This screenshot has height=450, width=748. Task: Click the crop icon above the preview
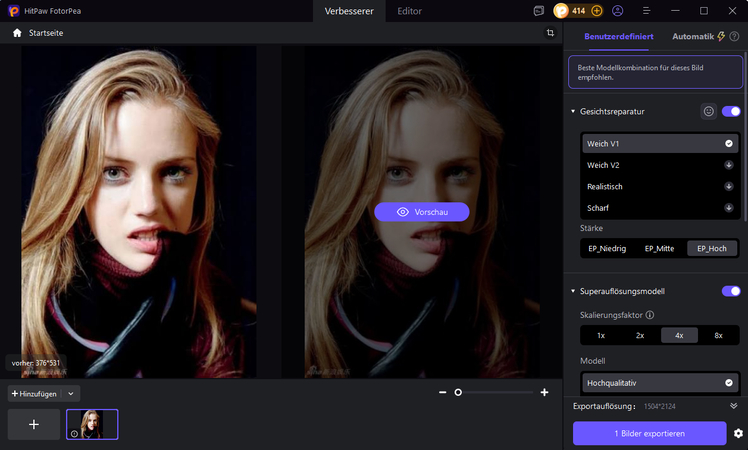tap(550, 33)
